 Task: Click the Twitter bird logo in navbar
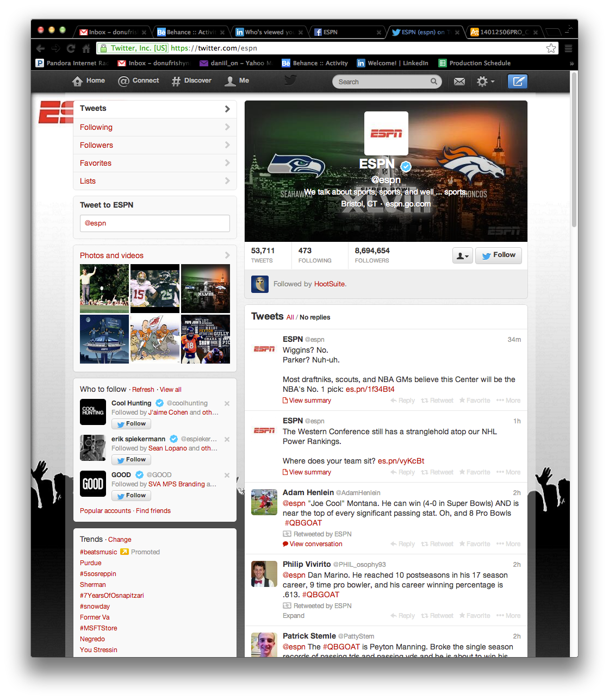[290, 80]
